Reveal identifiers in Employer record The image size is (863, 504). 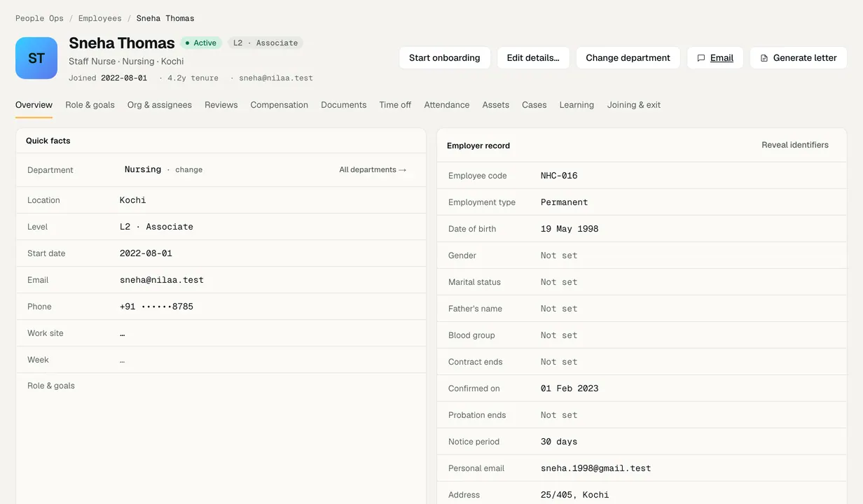click(x=795, y=145)
